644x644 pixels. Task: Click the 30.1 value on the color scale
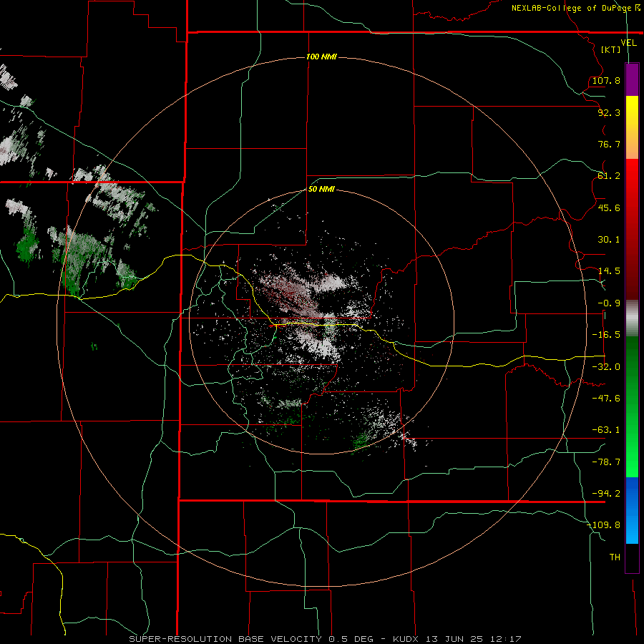[609, 240]
